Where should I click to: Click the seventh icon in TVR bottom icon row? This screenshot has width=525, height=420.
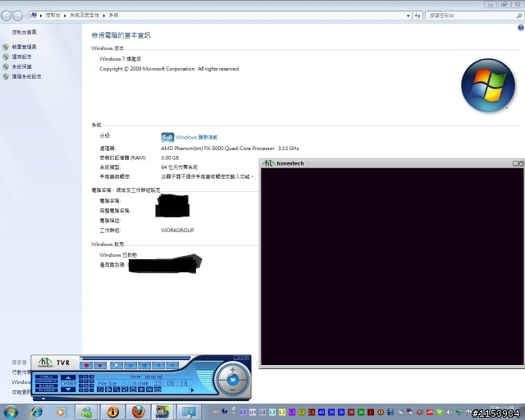[x=149, y=390]
